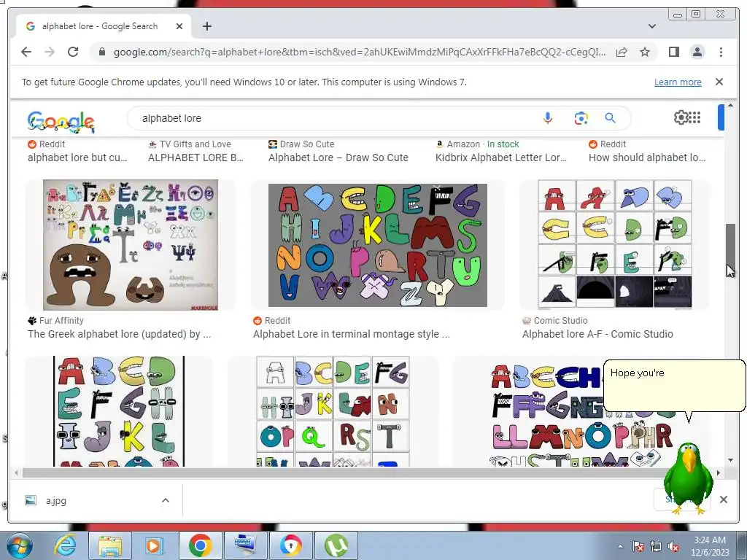Close the downloads bar
747x560 pixels.
tap(723, 499)
